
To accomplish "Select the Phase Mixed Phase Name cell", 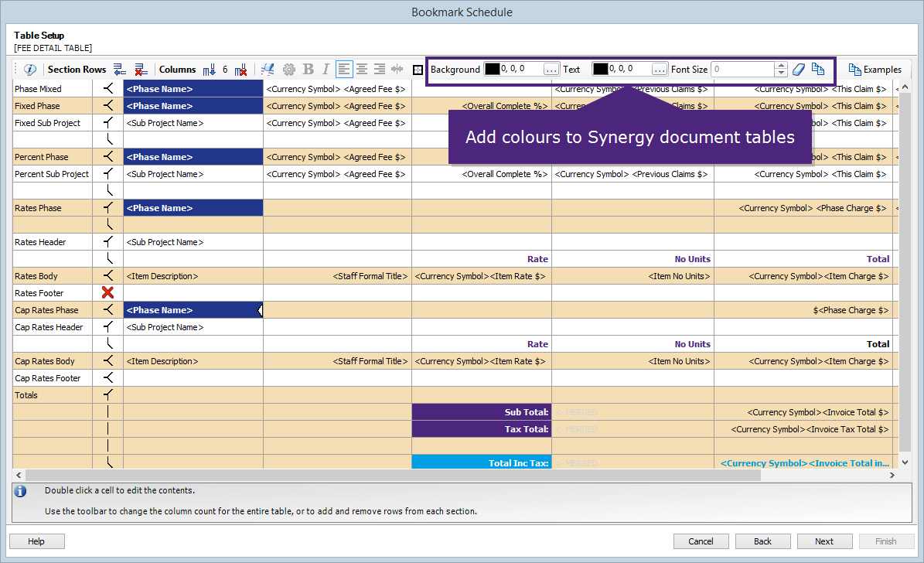I will click(x=192, y=89).
